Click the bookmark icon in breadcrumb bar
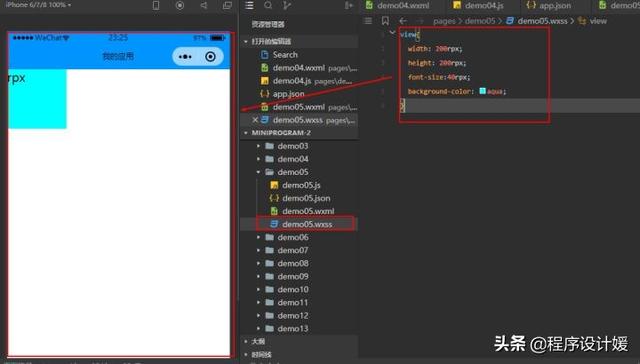640x364 pixels. (x=385, y=21)
